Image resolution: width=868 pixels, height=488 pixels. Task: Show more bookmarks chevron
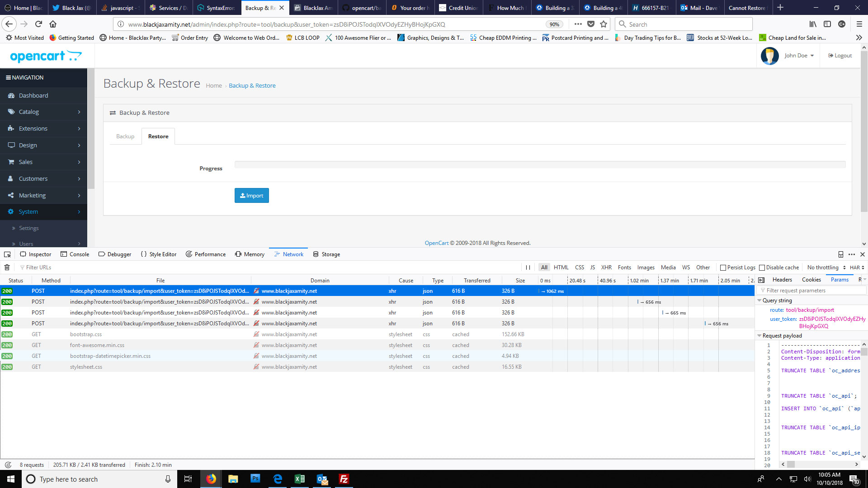point(859,38)
